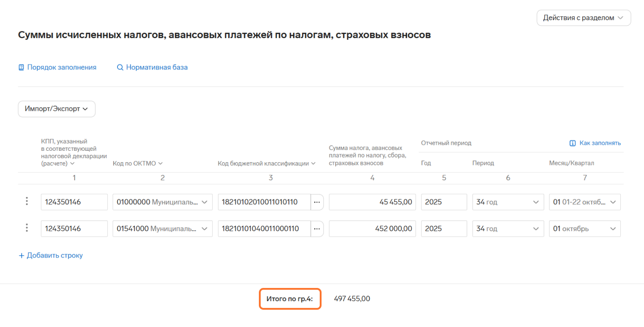644x327 pixels.
Task: Expand the 'Действия с разделом' dropdown
Action: (584, 18)
